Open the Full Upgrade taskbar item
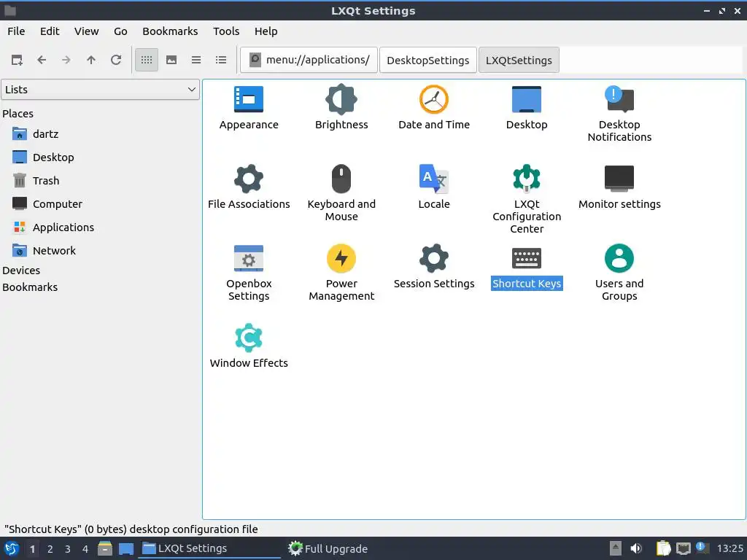This screenshot has width=747, height=560. pyautogui.click(x=329, y=548)
